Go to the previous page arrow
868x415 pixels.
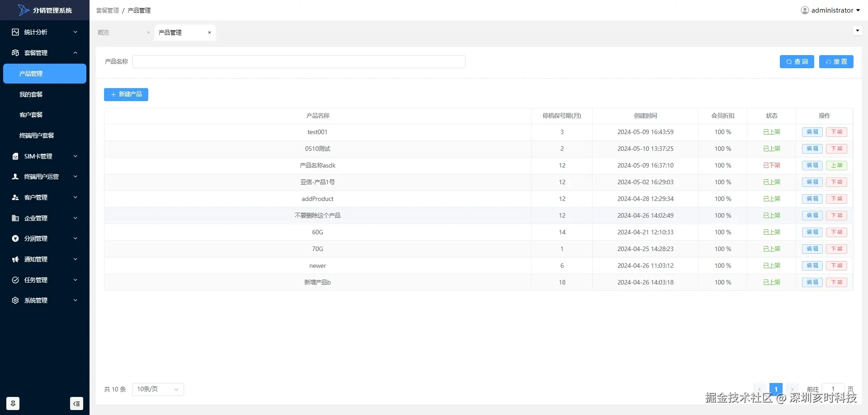pyautogui.click(x=759, y=389)
